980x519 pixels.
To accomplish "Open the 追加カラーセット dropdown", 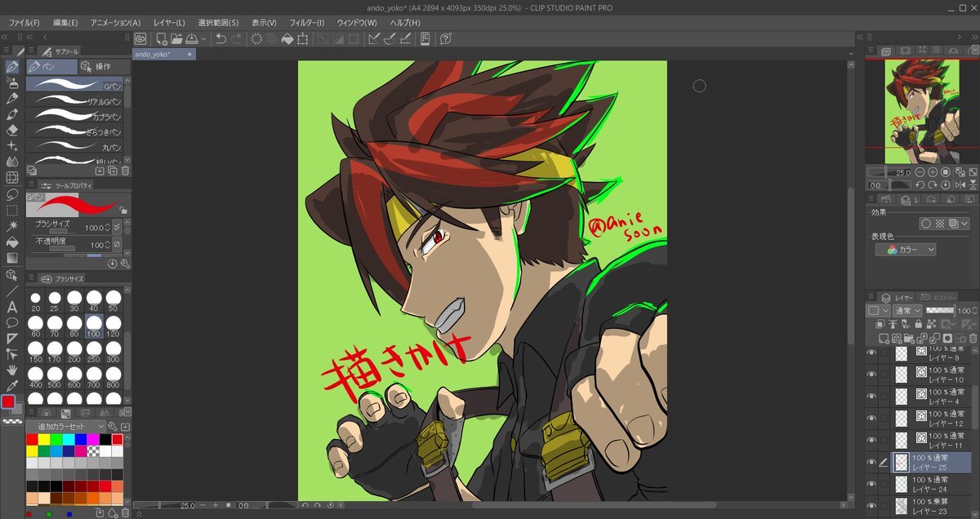I will click(66, 427).
